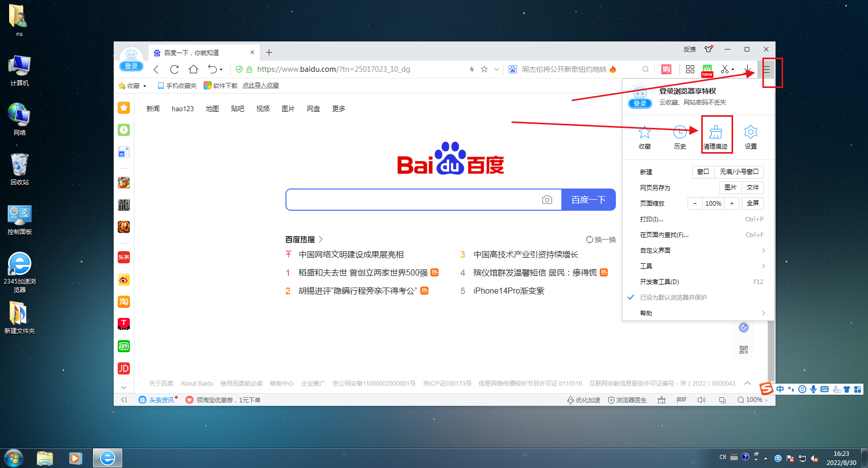The width and height of the screenshot is (868, 468).
Task: Expand the 工具 submenu
Action: pos(698,266)
